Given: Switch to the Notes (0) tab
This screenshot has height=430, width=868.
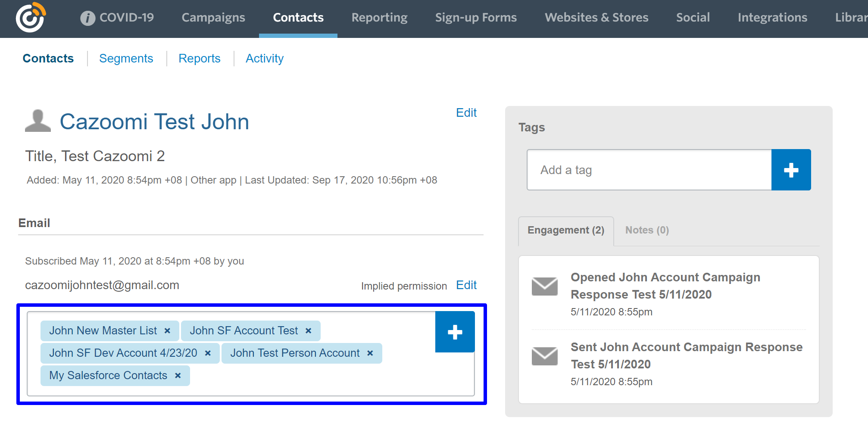Looking at the screenshot, I should pyautogui.click(x=647, y=231).
